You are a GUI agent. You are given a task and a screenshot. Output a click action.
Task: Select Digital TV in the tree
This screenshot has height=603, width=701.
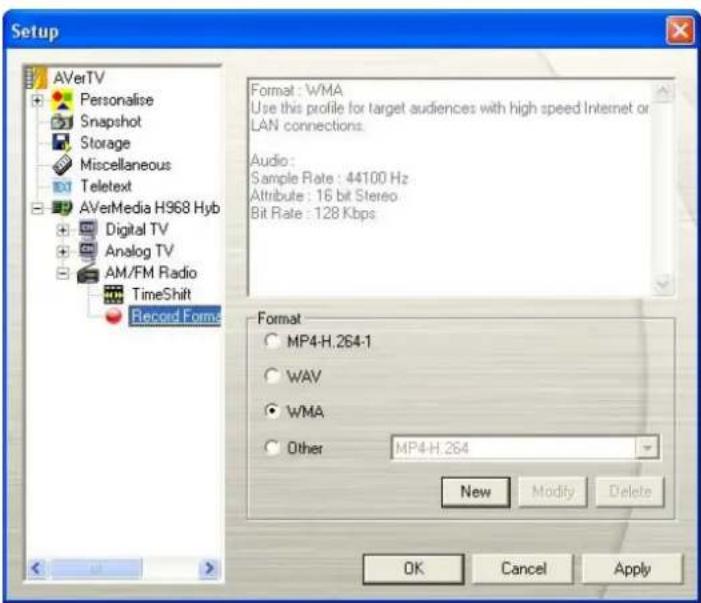[x=137, y=229]
